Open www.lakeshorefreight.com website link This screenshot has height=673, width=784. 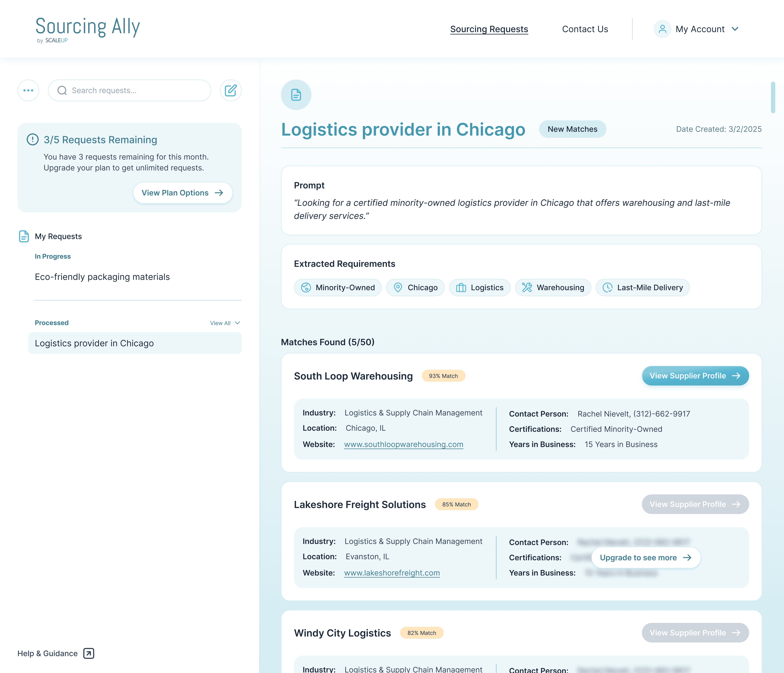[392, 573]
